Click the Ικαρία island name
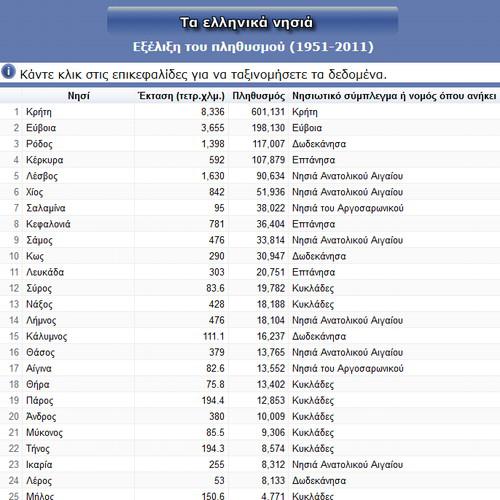 point(39,465)
